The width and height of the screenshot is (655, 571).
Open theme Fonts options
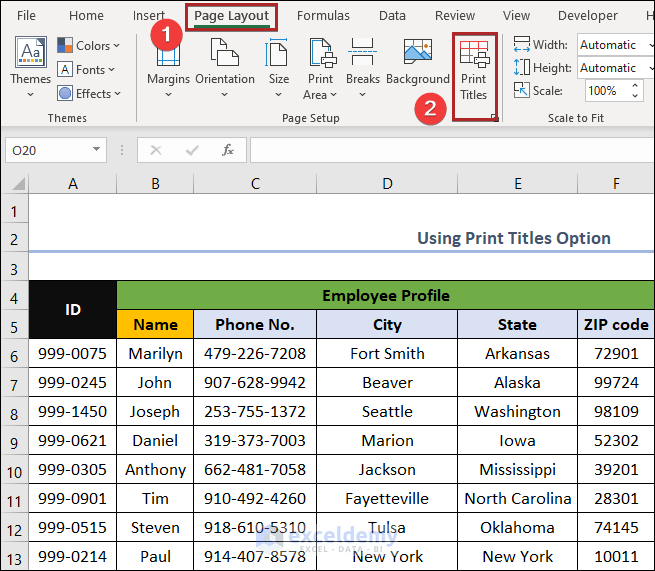[86, 69]
